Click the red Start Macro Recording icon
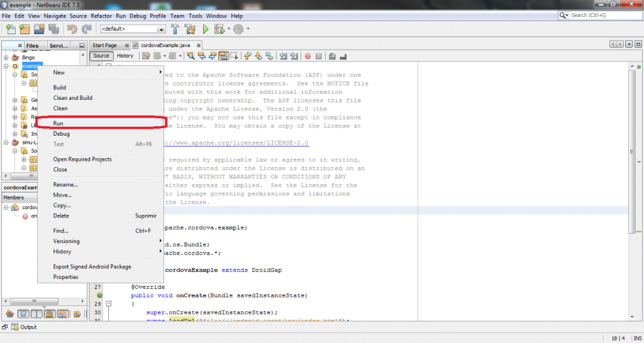 click(308, 56)
